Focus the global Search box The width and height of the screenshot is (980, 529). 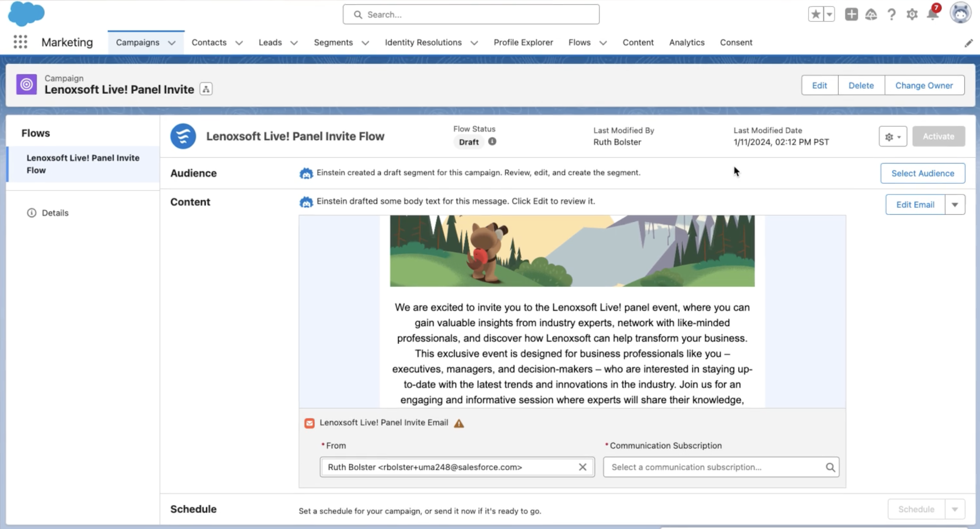click(x=471, y=14)
